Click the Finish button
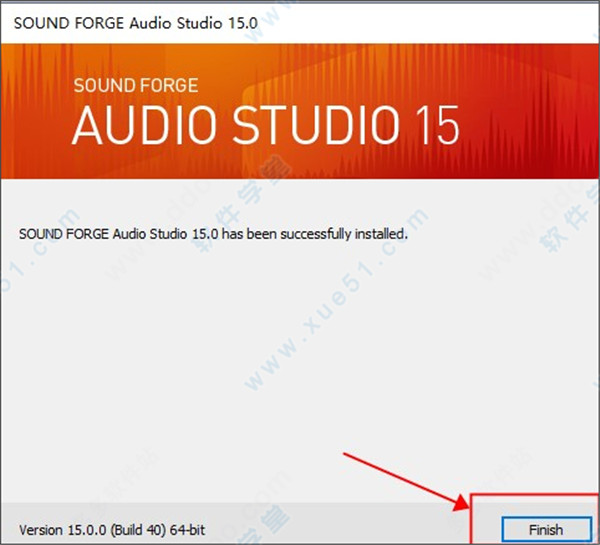 pyautogui.click(x=547, y=530)
